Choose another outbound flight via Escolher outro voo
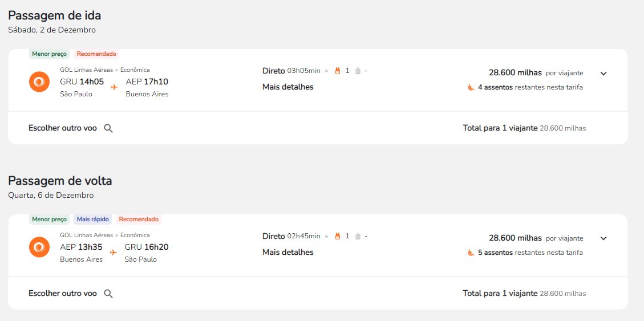 (63, 128)
